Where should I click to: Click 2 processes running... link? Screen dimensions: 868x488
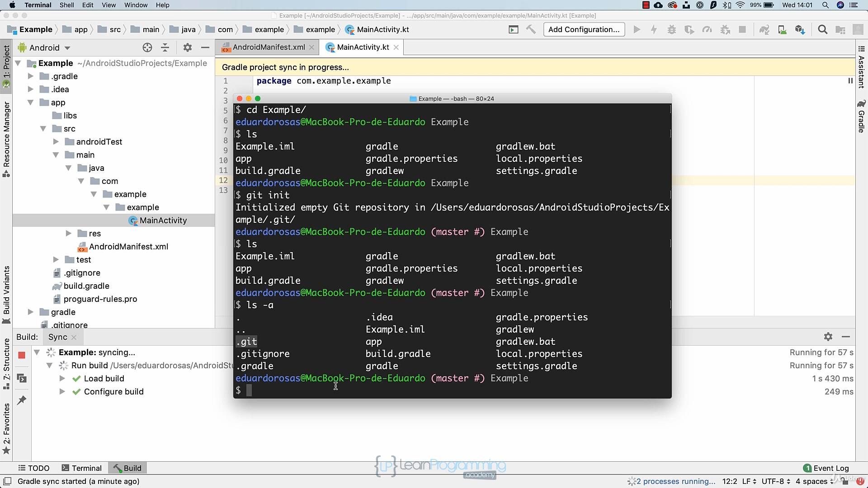pos(675,481)
